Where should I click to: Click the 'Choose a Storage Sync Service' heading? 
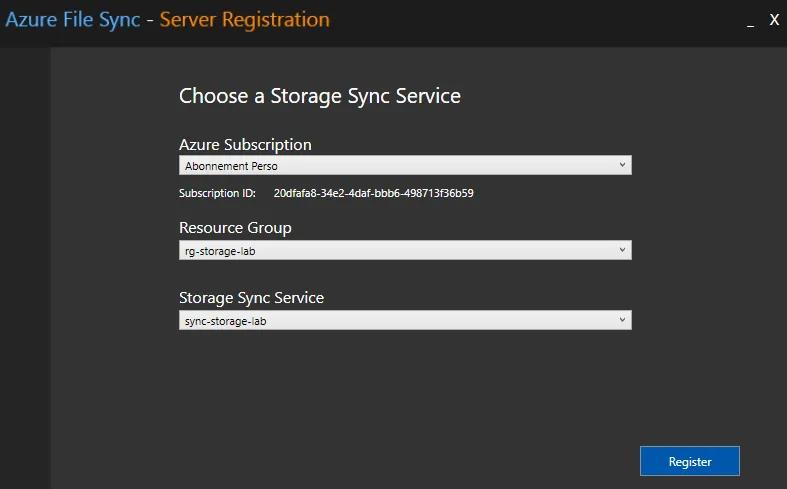320,96
